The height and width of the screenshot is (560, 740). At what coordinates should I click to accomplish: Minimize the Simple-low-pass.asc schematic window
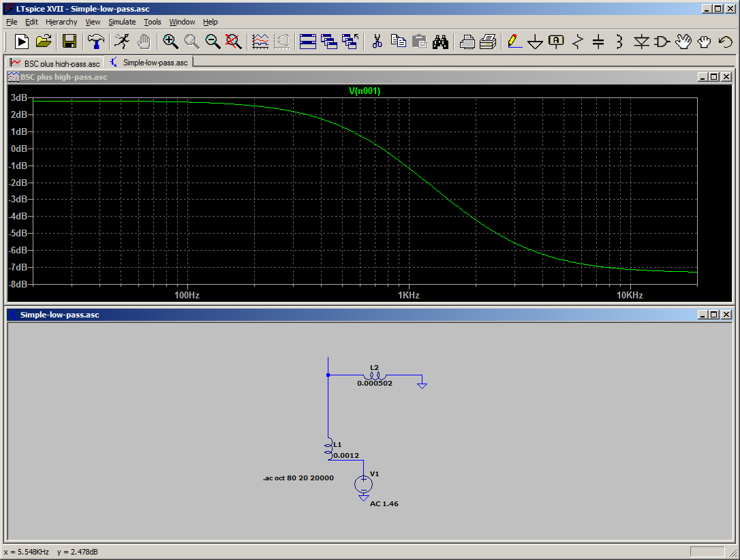(703, 315)
